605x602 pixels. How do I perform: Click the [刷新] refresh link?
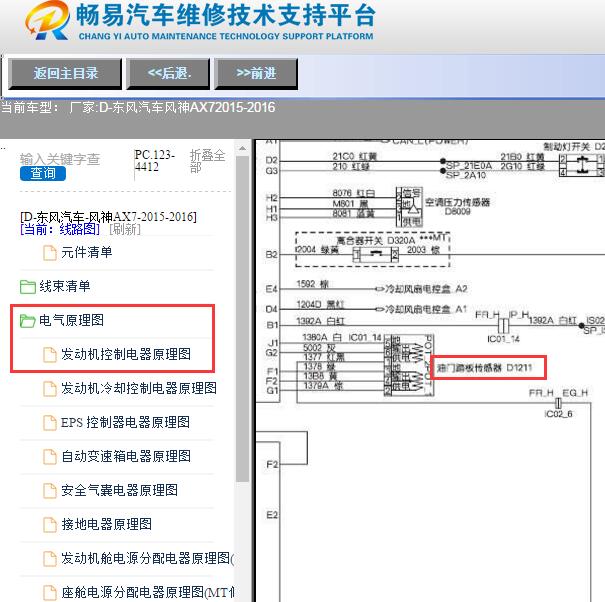(125, 229)
